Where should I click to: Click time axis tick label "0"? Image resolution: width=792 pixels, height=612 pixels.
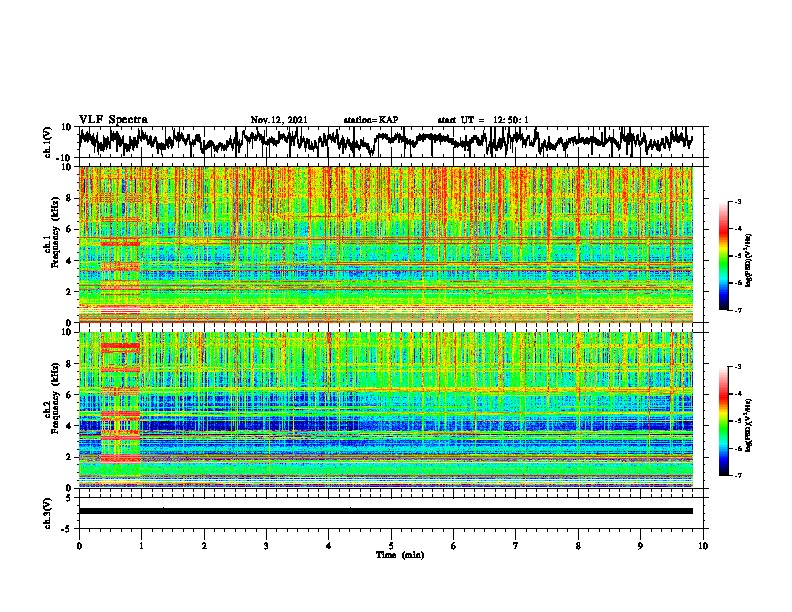(x=79, y=546)
